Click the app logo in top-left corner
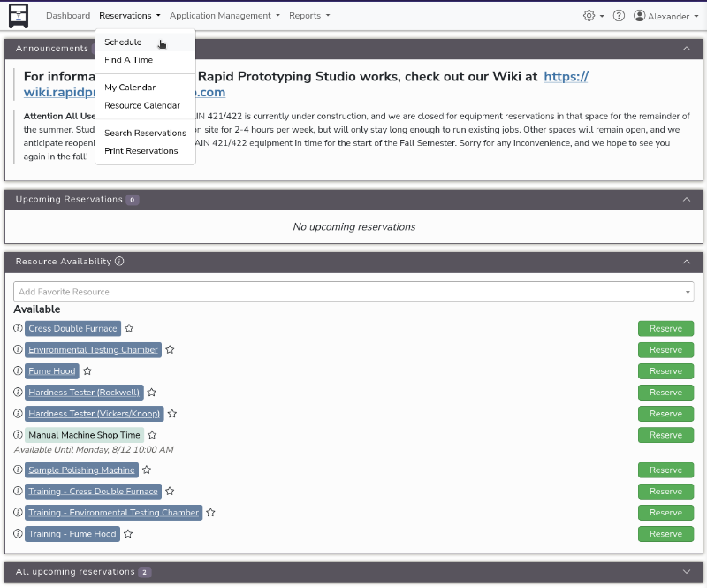The image size is (707, 588). 19,15
